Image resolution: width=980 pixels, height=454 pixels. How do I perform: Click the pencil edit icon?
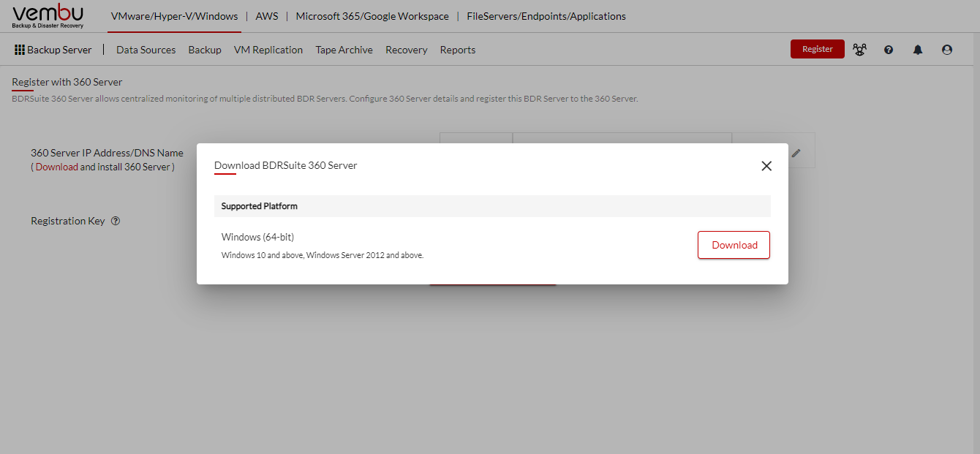click(796, 153)
